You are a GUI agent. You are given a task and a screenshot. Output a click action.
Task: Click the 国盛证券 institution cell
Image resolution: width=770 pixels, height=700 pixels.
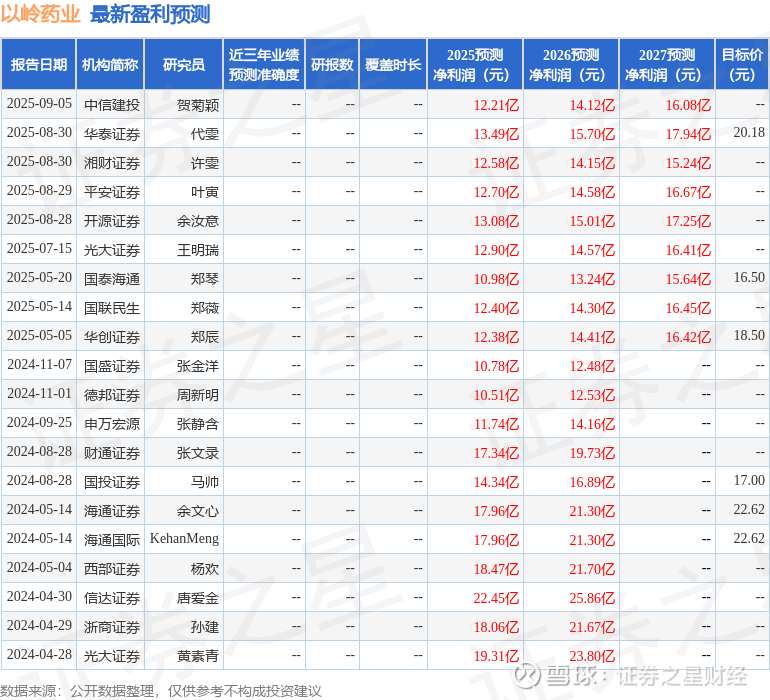tap(112, 365)
